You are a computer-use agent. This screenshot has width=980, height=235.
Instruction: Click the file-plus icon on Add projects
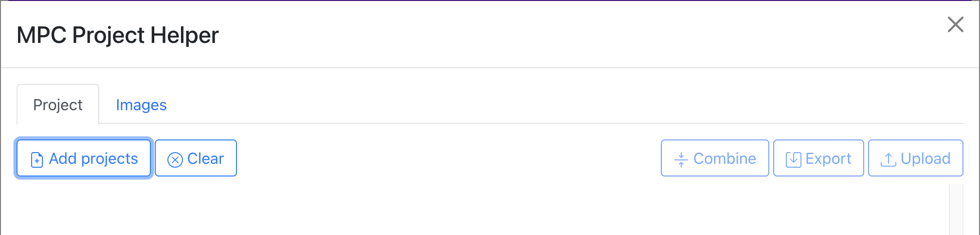coord(37,159)
